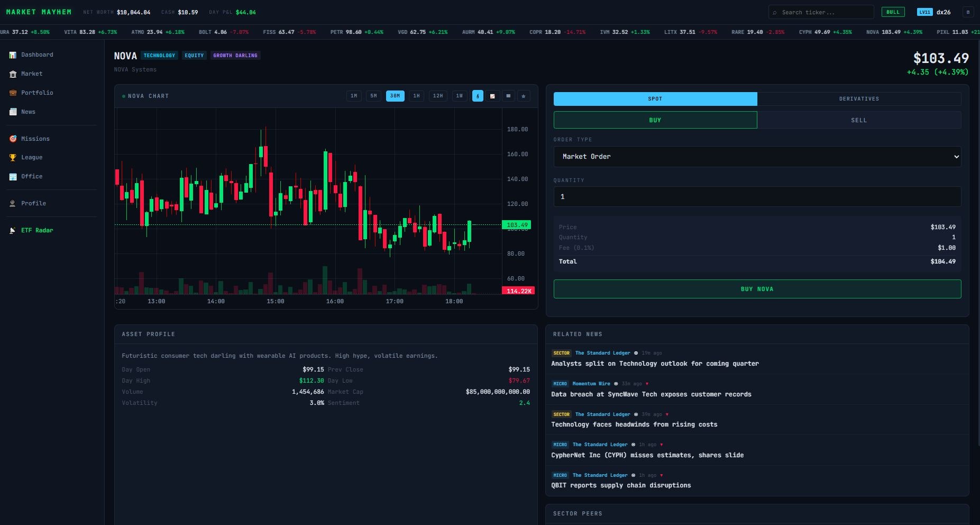980x525 pixels.
Task: Click the Net Worth $10,044.04 value
Action: pos(133,12)
